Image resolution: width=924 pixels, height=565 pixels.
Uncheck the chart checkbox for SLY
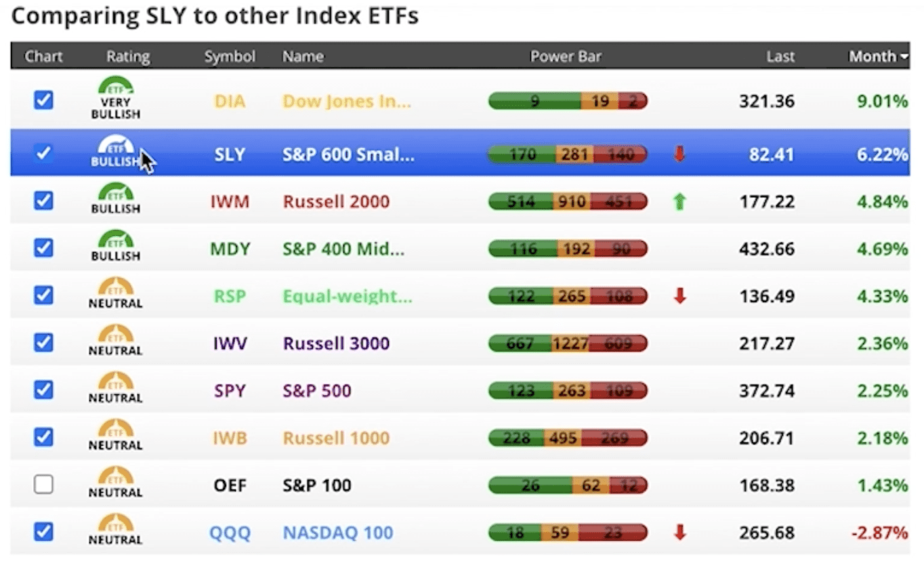pyautogui.click(x=43, y=153)
